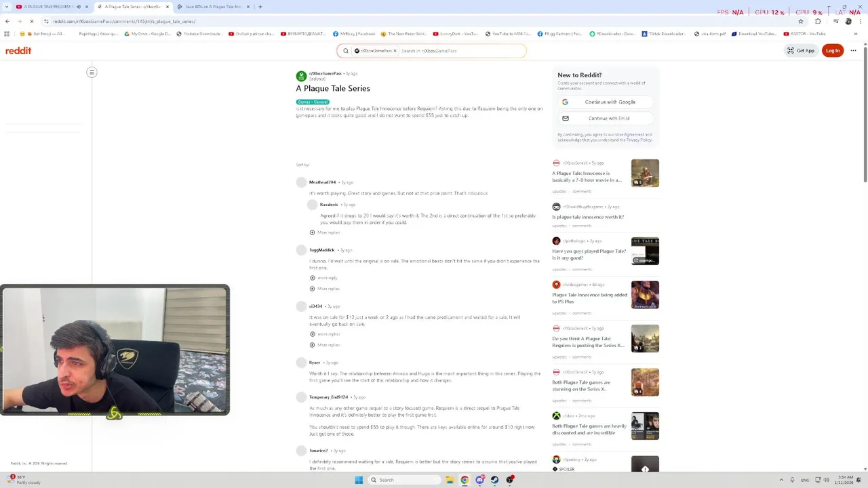Click the Ryaer commenter avatar
868x488 pixels.
(301, 363)
